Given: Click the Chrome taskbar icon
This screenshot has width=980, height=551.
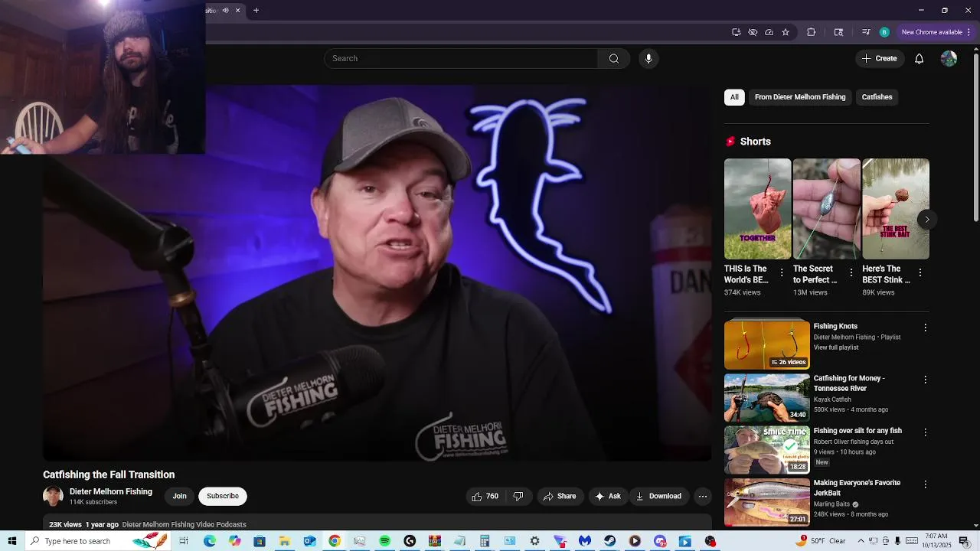Looking at the screenshot, I should (335, 541).
